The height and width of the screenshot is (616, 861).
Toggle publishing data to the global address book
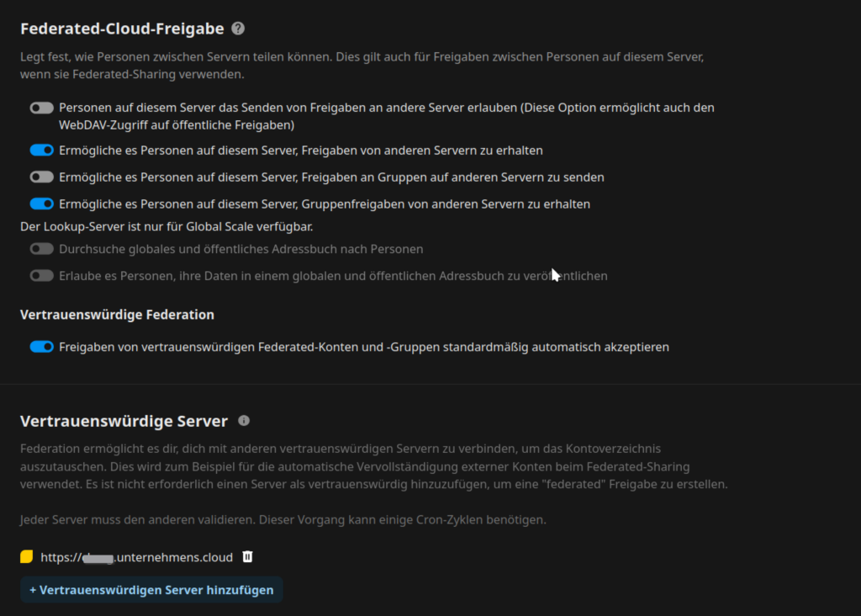(x=41, y=276)
